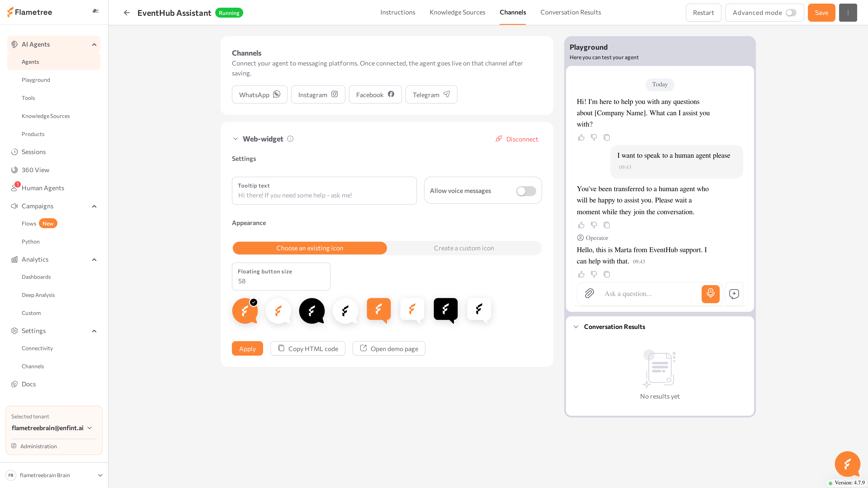The height and width of the screenshot is (488, 868).
Task: Open demo page for the widget
Action: [x=389, y=348]
